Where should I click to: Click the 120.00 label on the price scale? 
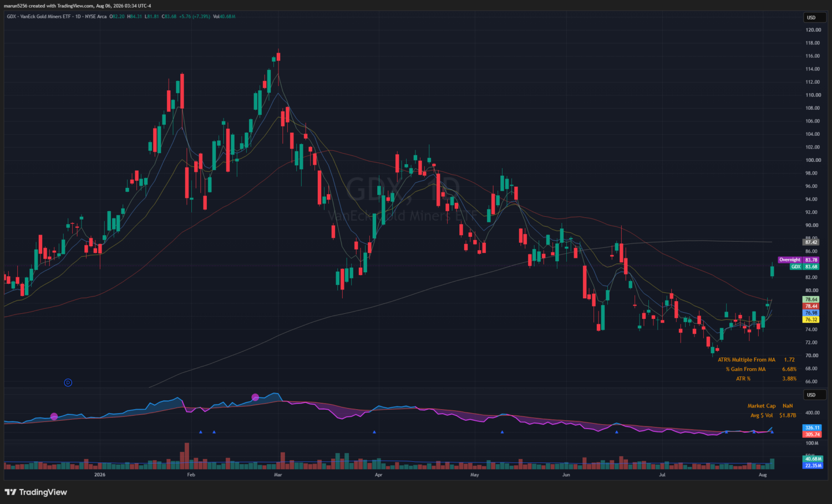tap(813, 30)
